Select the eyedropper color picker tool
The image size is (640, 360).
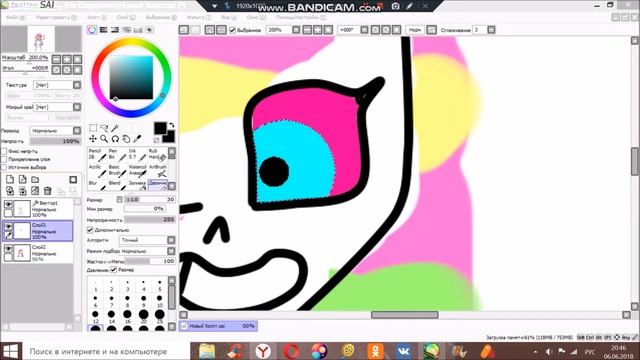click(x=137, y=139)
